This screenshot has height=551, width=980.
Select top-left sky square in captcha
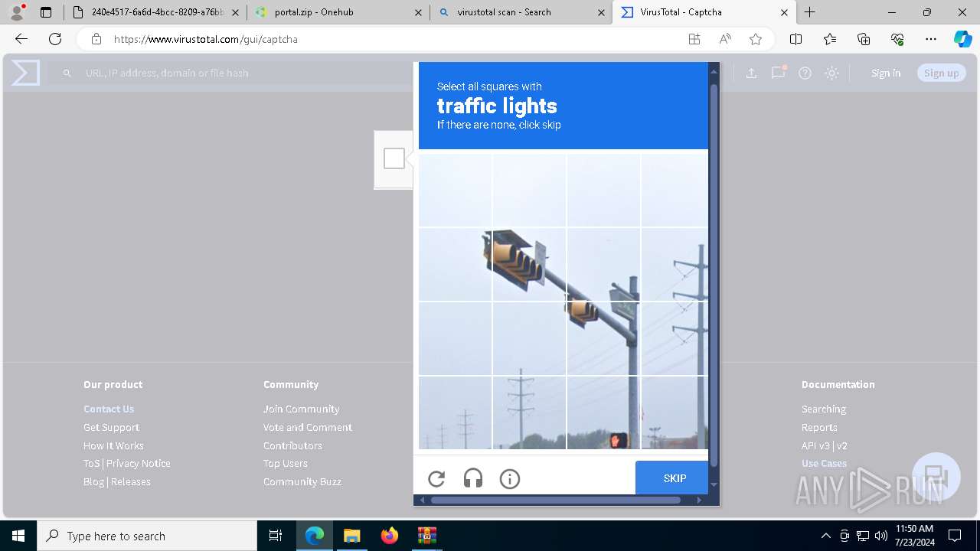[456, 190]
